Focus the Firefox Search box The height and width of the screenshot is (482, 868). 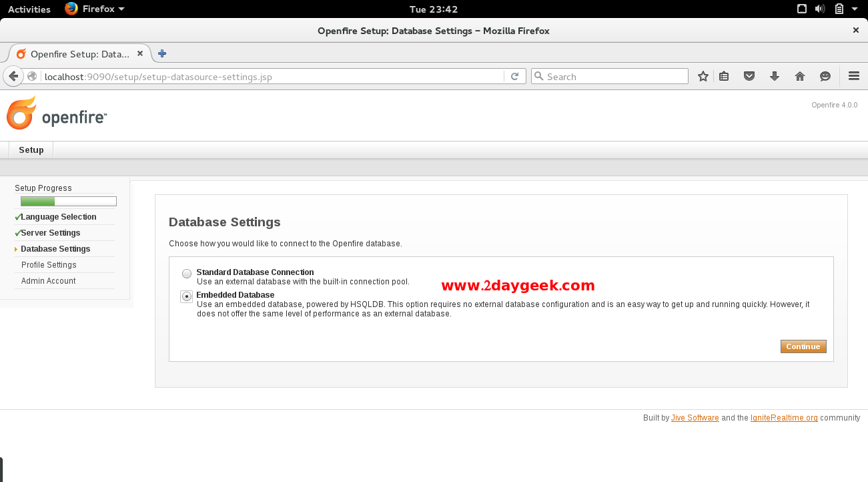click(x=610, y=77)
